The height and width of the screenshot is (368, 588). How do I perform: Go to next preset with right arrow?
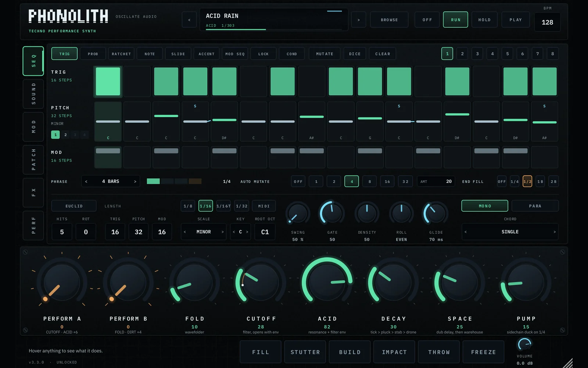click(x=359, y=20)
